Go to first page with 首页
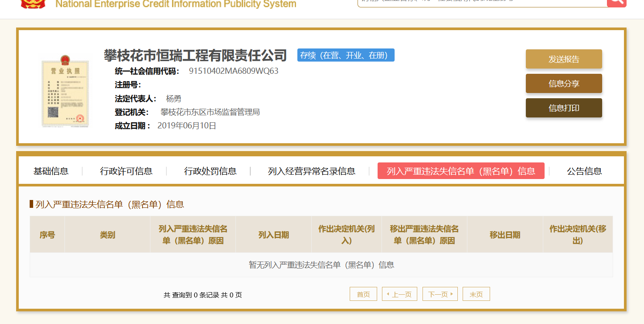 tap(363, 294)
